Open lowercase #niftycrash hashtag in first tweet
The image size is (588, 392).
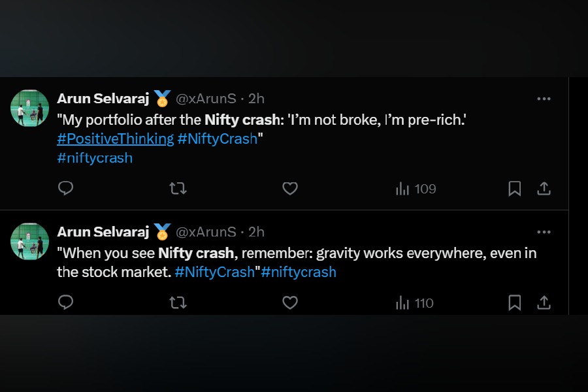(x=95, y=157)
